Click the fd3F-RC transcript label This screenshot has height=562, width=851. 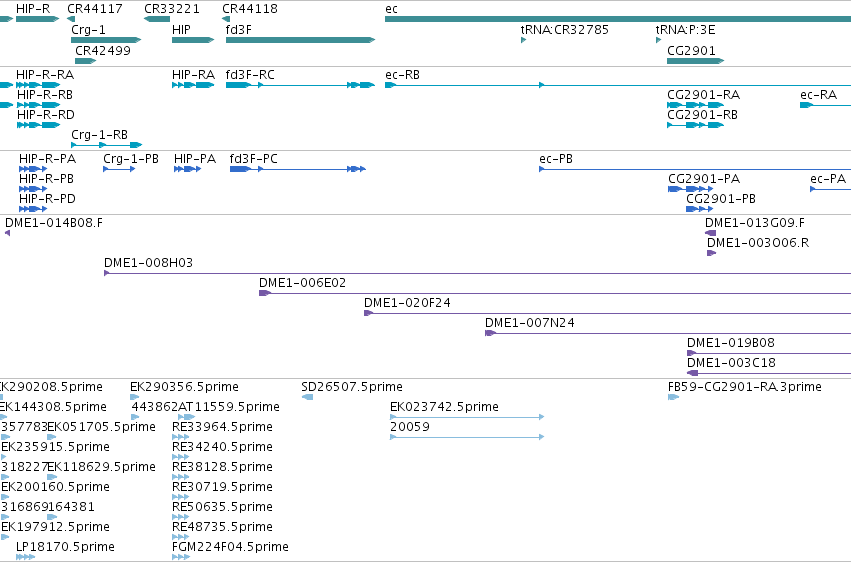pyautogui.click(x=250, y=74)
